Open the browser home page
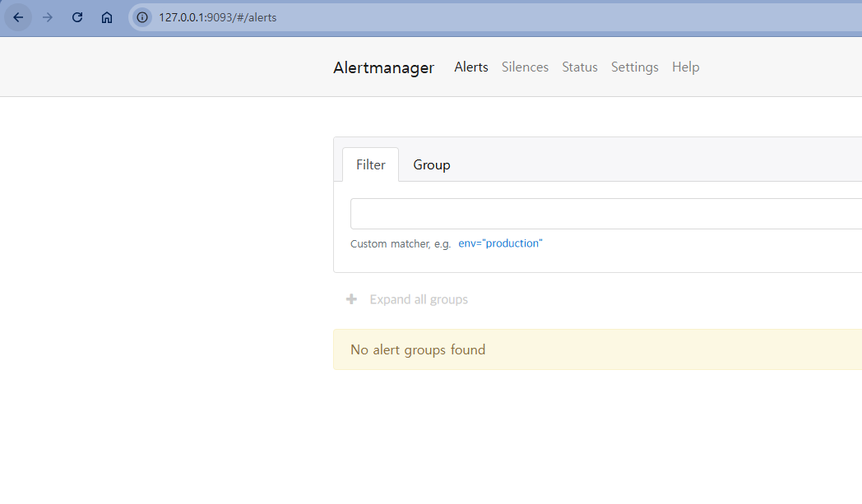The image size is (862, 504). (x=107, y=17)
